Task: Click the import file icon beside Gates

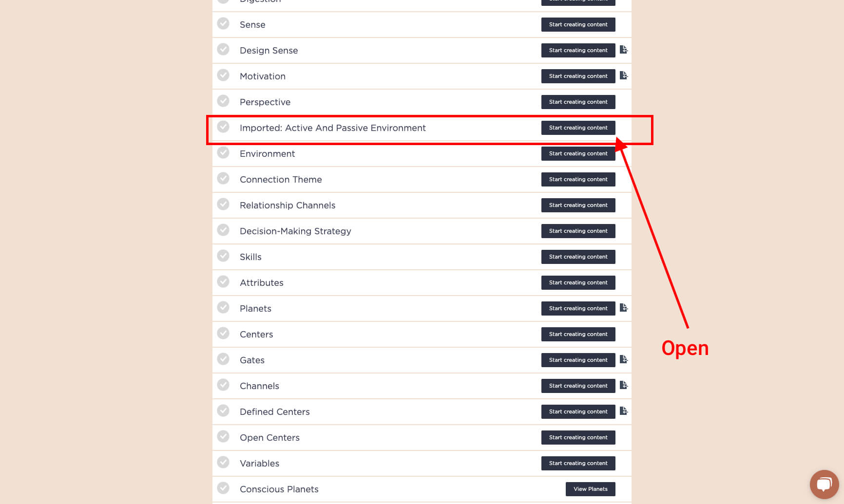Action: [x=624, y=359]
